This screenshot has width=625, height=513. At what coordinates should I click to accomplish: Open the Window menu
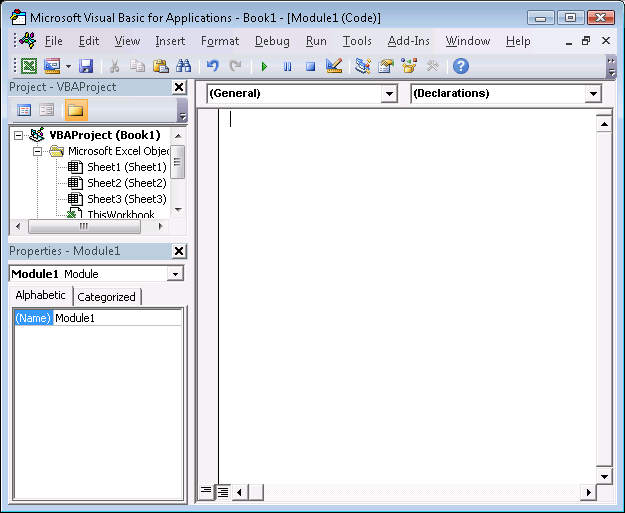[468, 41]
